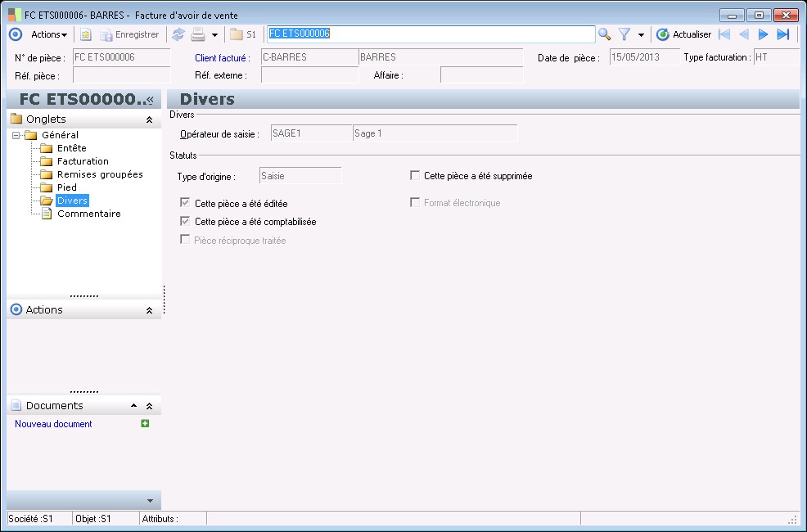Collapse the left panel with double chevron
The image size is (807, 532).
coord(150,100)
